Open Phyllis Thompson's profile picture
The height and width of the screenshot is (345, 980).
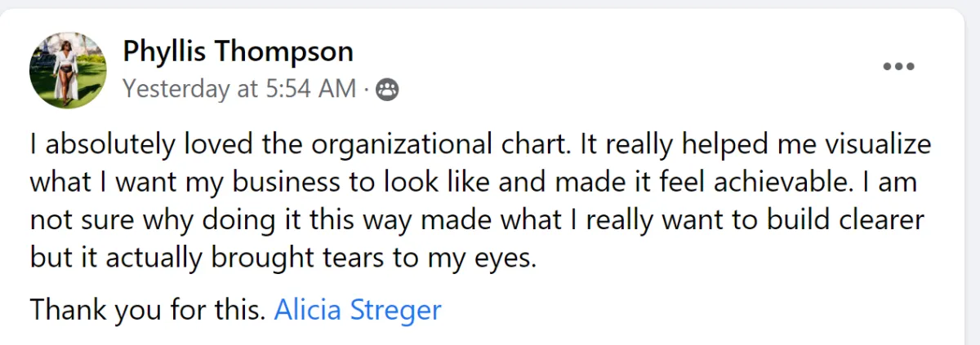click(x=68, y=71)
